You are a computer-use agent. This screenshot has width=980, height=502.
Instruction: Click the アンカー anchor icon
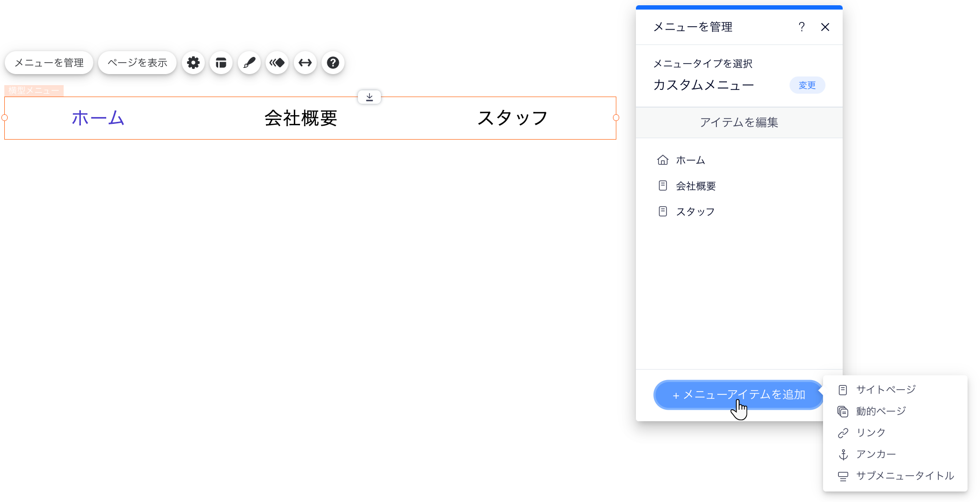point(843,455)
